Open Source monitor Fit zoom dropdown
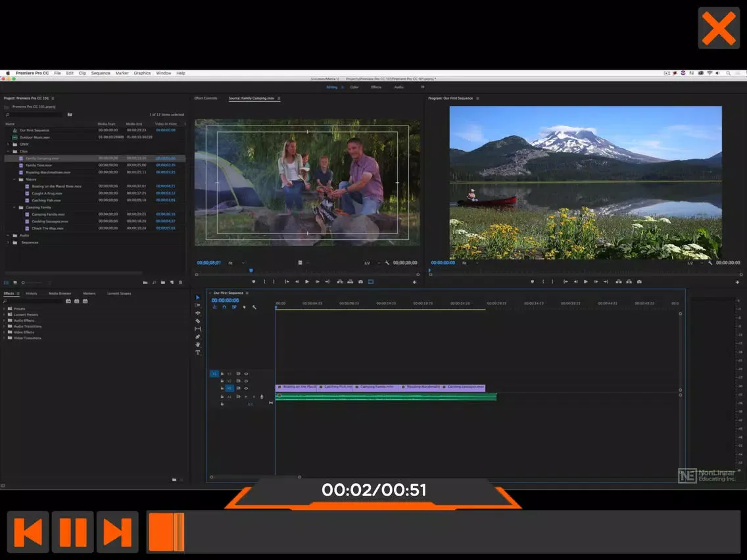The image size is (747, 560). pyautogui.click(x=237, y=263)
